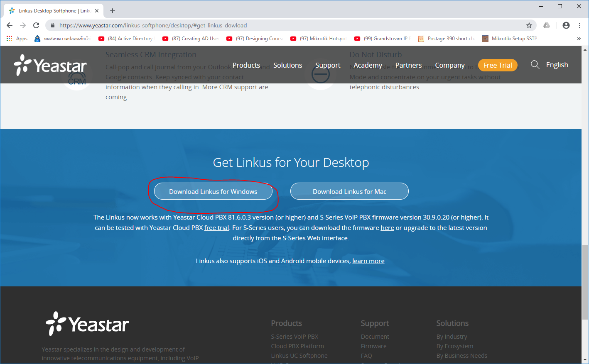Open the (84) Active Directory bookmark

coord(126,39)
